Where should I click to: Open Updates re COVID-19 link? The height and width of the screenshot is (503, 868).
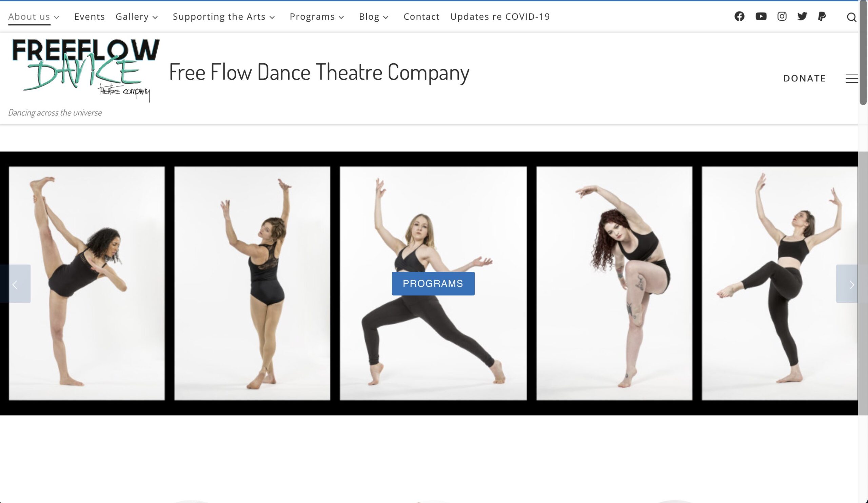(x=500, y=17)
